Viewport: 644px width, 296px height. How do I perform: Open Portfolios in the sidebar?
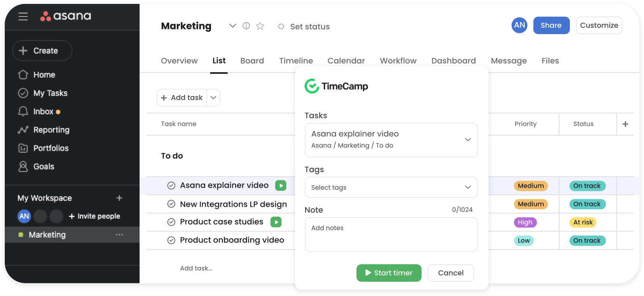tap(51, 148)
